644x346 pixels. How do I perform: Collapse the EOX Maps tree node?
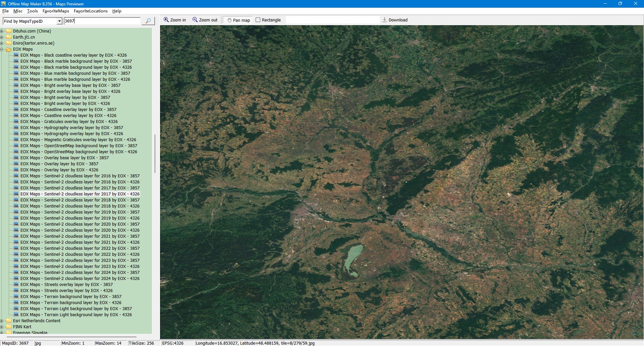2,49
